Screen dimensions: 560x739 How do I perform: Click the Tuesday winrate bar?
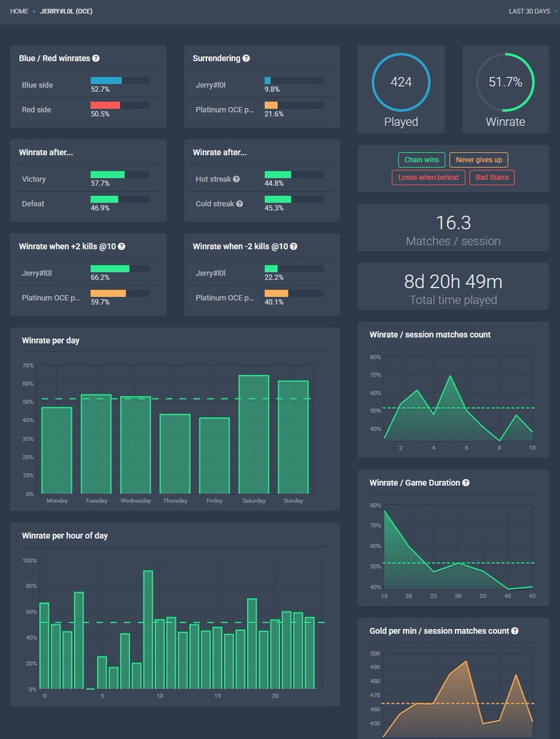[96, 444]
